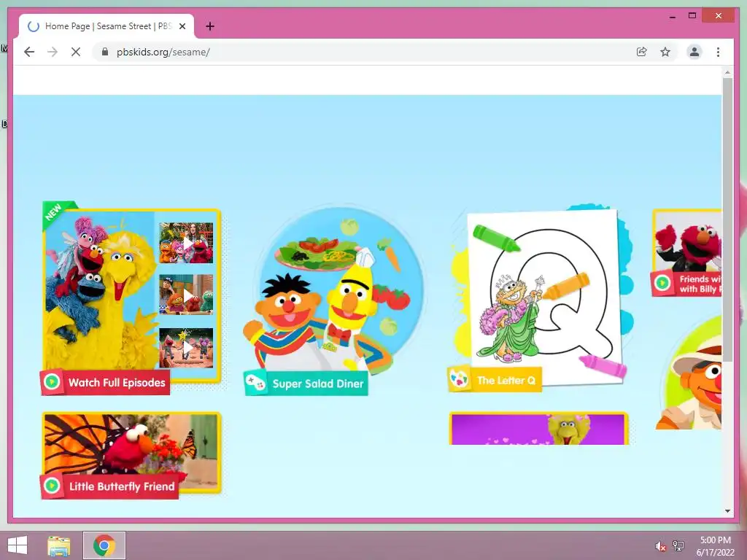Open The Letter Q coloring label
Image resolution: width=747 pixels, height=560 pixels.
(x=506, y=381)
